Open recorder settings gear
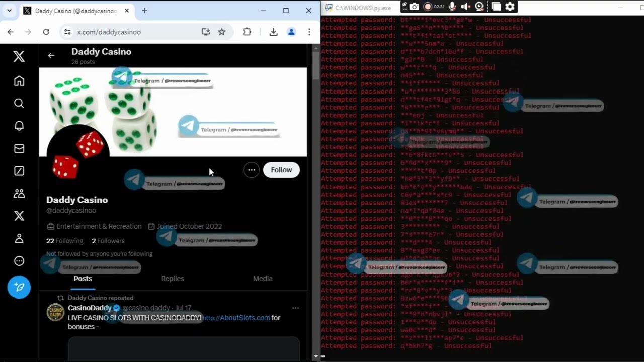Screen dimensions: 644x362 [x=510, y=7]
